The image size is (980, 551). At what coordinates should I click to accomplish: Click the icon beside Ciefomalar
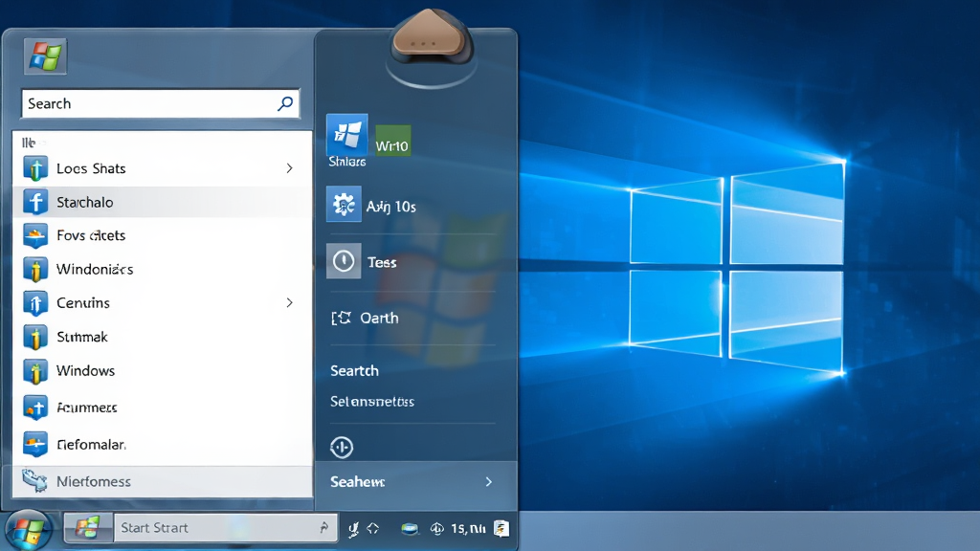click(x=35, y=444)
